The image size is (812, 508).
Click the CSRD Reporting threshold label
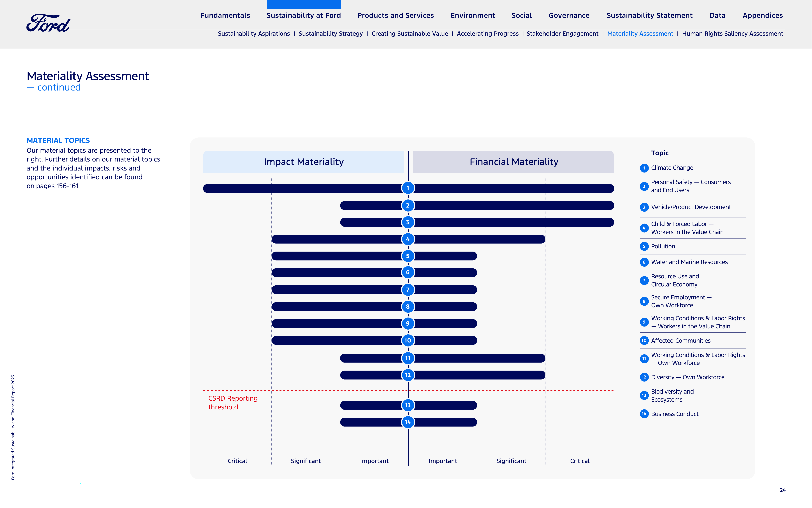tap(233, 403)
